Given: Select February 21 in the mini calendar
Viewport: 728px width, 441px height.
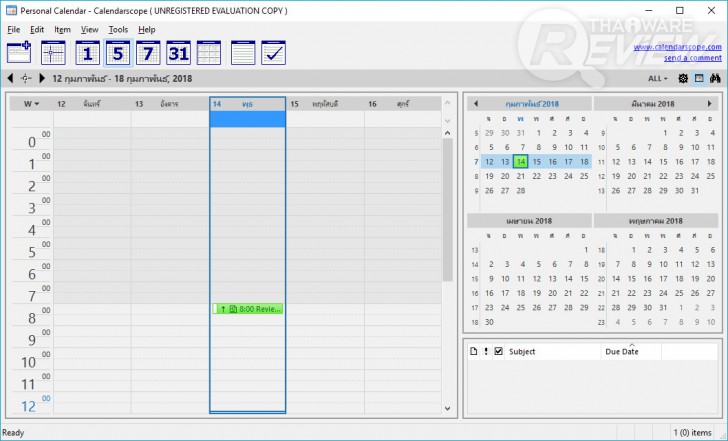Looking at the screenshot, I should click(x=521, y=176).
